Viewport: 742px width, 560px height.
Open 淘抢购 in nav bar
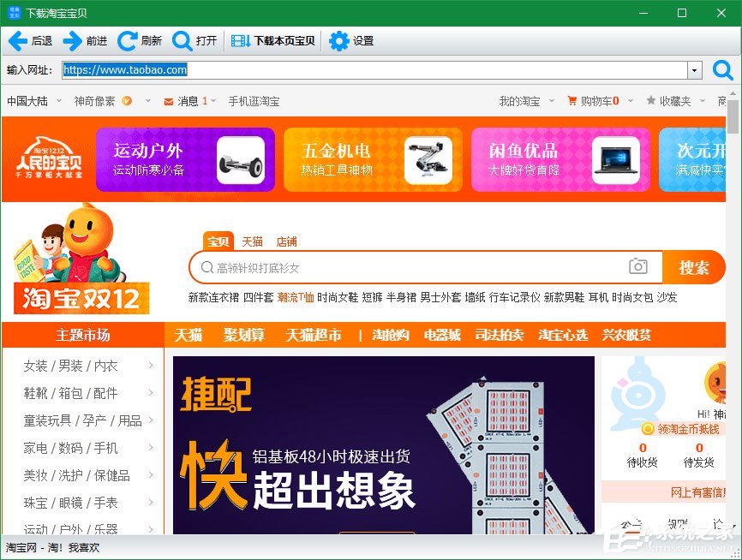click(x=391, y=335)
